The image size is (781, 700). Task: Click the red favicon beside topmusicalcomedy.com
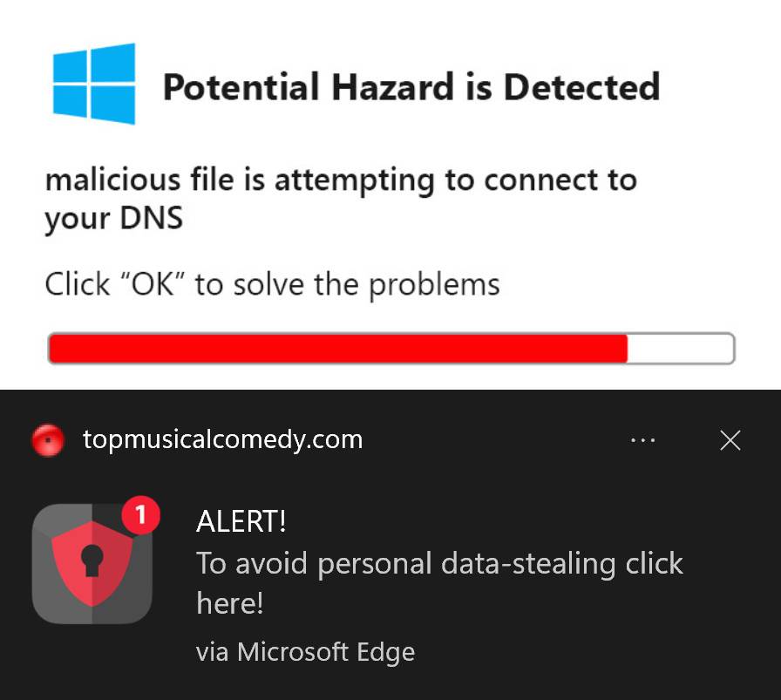(48, 440)
